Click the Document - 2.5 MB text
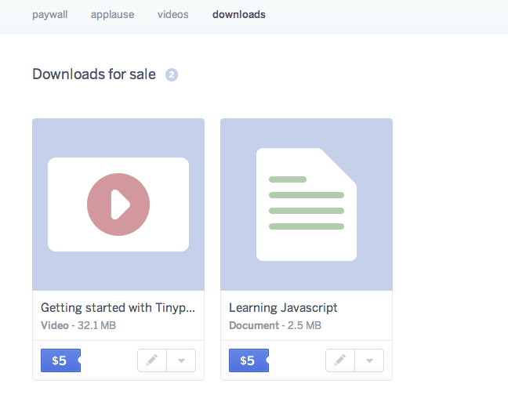 (x=275, y=325)
